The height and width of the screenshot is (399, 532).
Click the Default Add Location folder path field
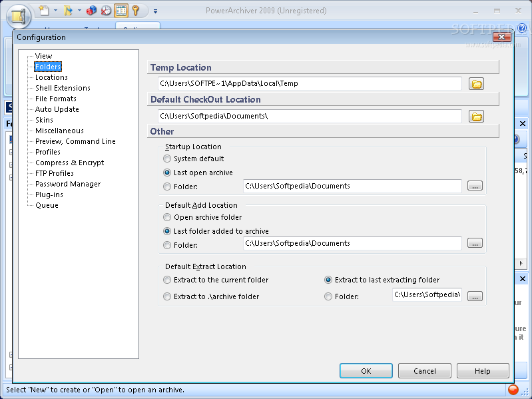pyautogui.click(x=352, y=243)
